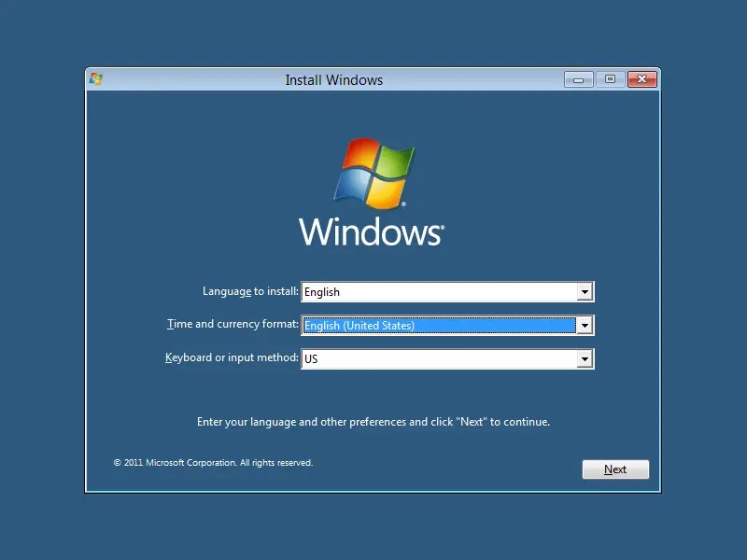
Task: Open the Language to install dropdown
Action: pos(585,291)
